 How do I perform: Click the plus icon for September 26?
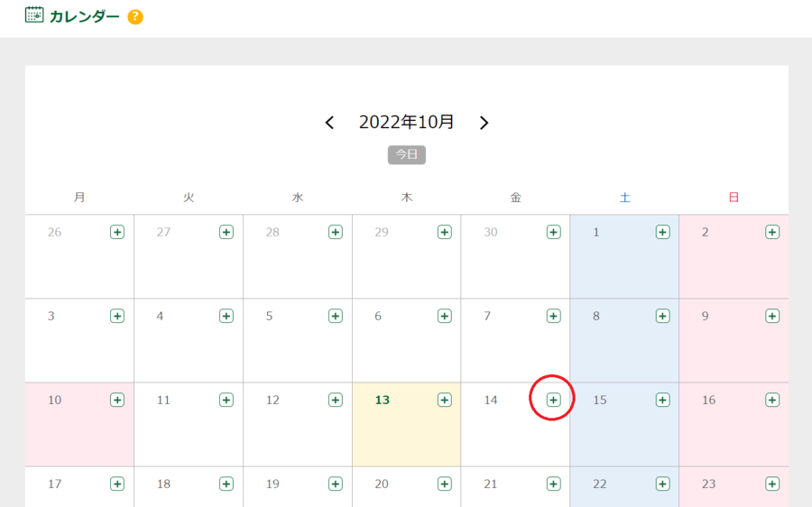tap(117, 232)
